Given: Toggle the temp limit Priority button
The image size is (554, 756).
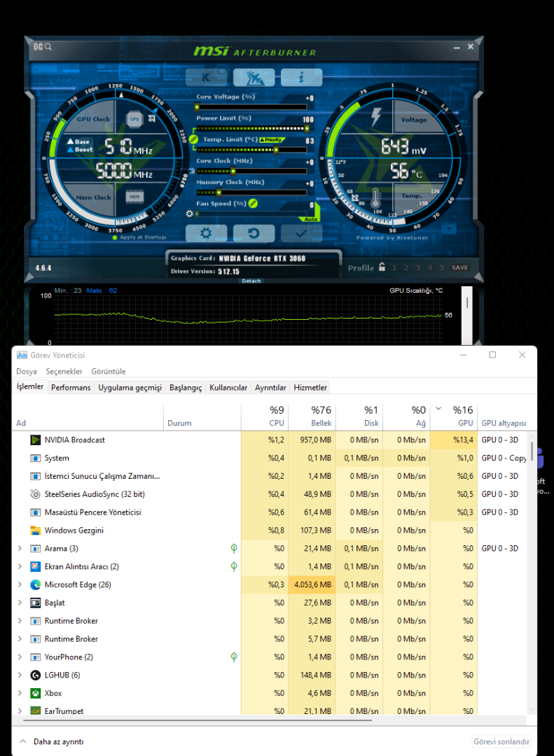Looking at the screenshot, I should (272, 140).
